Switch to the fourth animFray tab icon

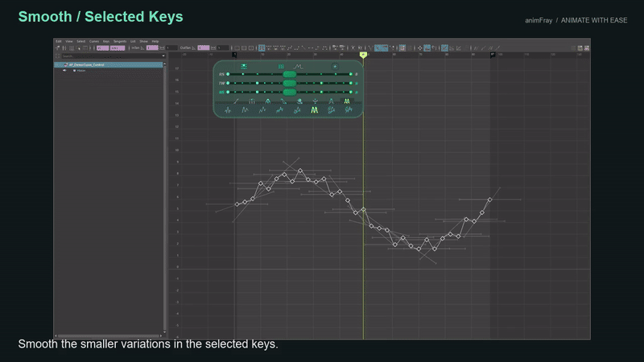pos(283,101)
